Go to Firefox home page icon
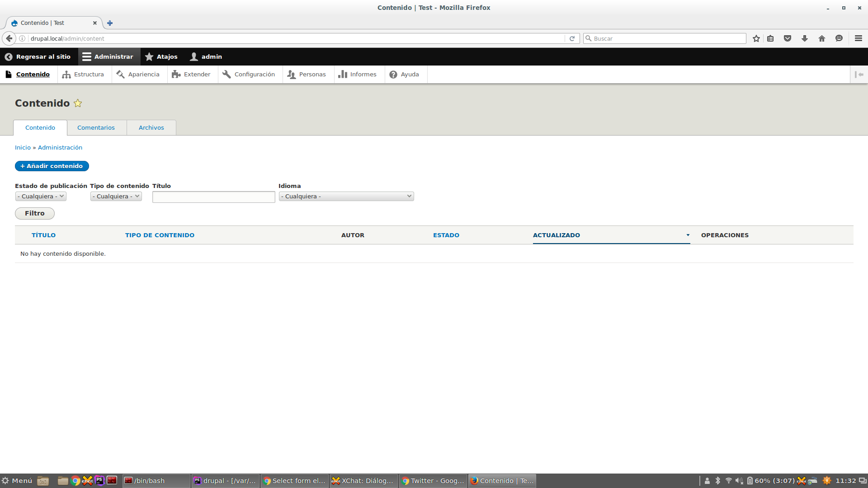Image resolution: width=868 pixels, height=488 pixels. pos(822,38)
